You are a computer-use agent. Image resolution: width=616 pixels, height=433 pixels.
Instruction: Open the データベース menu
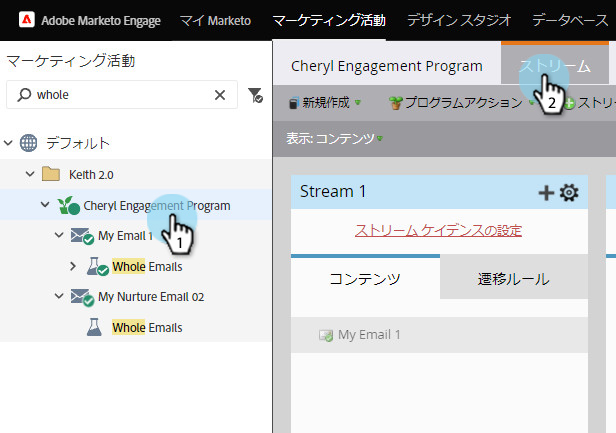click(x=570, y=20)
